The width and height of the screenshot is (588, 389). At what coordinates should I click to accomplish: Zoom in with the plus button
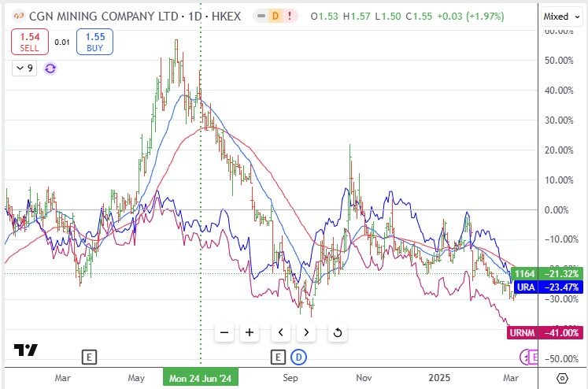click(x=250, y=332)
